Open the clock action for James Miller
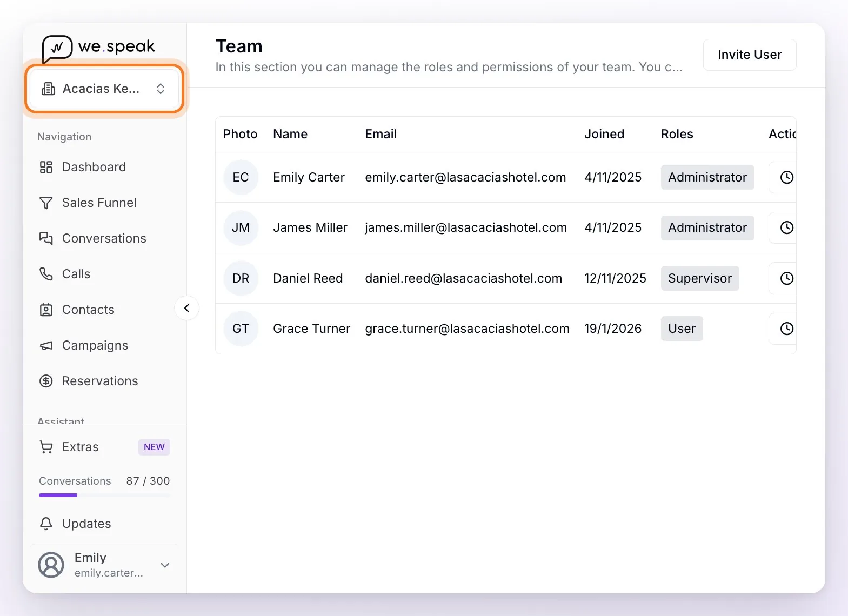This screenshot has width=848, height=616. coord(786,227)
